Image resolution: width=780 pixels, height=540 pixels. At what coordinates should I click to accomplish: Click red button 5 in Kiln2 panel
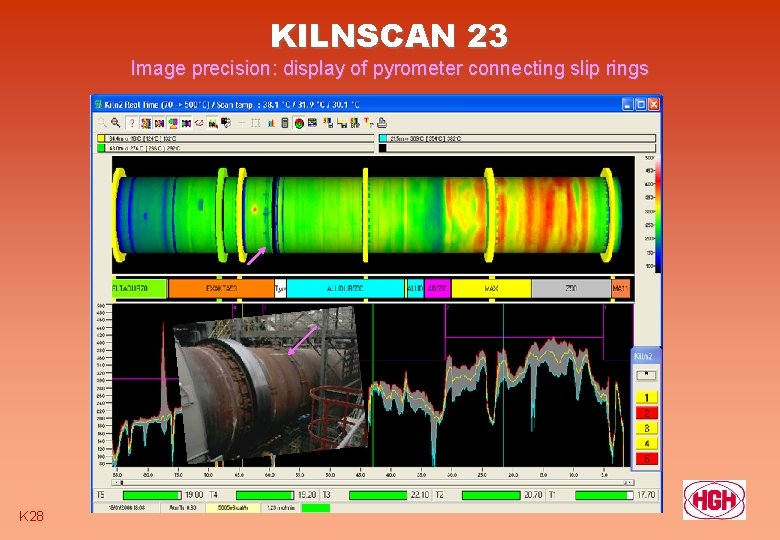click(647, 458)
